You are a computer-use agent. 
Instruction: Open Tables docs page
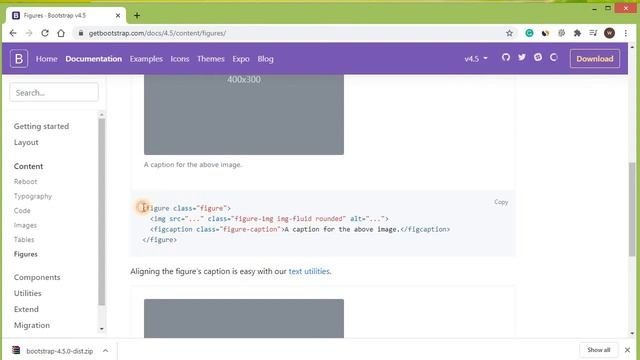(24, 240)
